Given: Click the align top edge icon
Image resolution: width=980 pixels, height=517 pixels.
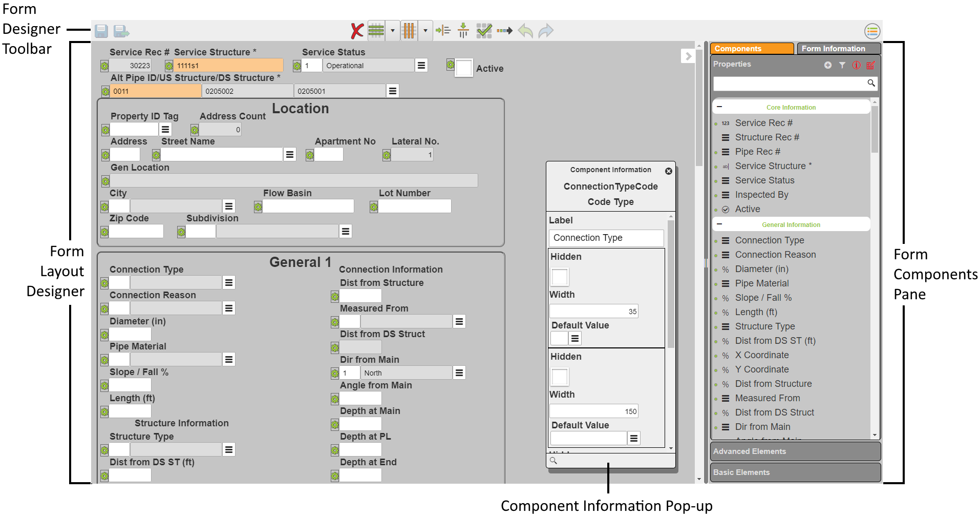Looking at the screenshot, I should (x=463, y=31).
